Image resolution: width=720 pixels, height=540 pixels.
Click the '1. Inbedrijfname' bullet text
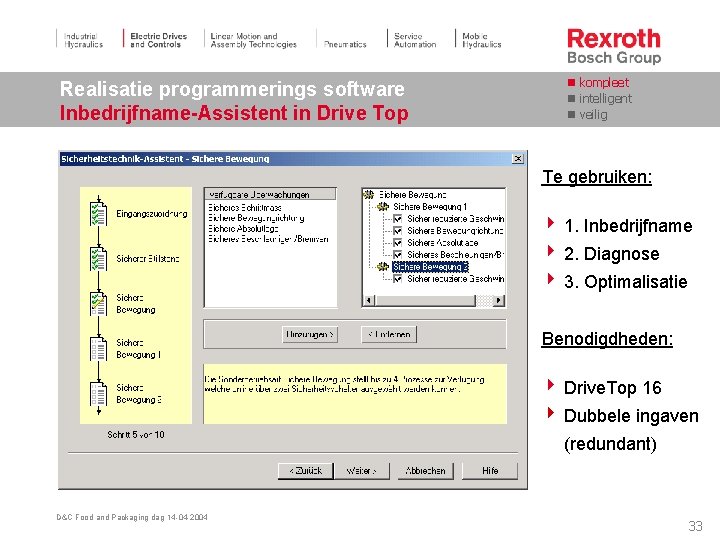628,226
